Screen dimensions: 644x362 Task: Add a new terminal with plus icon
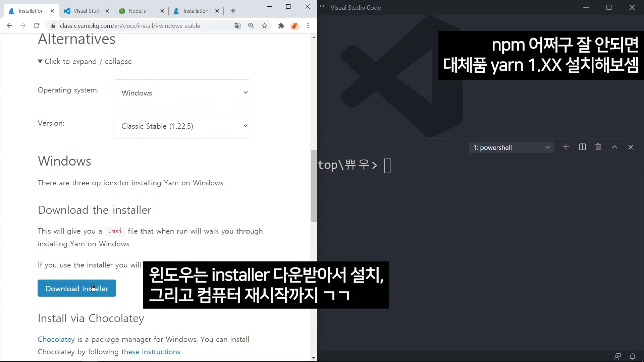566,147
